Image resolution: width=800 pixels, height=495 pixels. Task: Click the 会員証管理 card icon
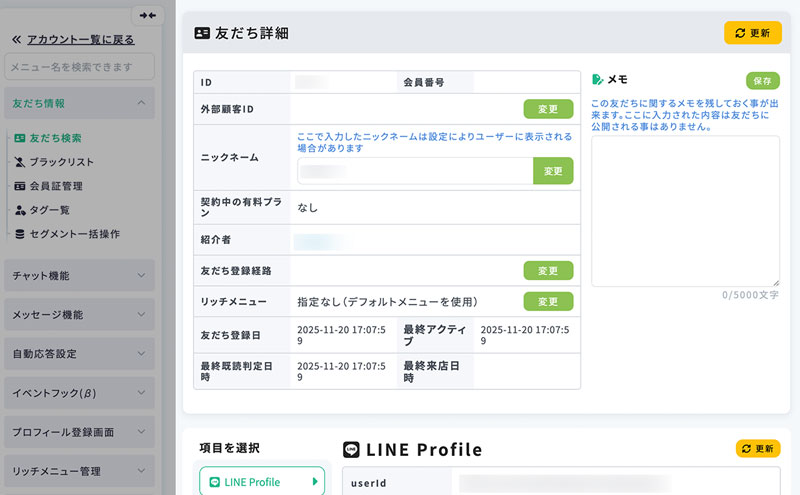click(x=20, y=186)
